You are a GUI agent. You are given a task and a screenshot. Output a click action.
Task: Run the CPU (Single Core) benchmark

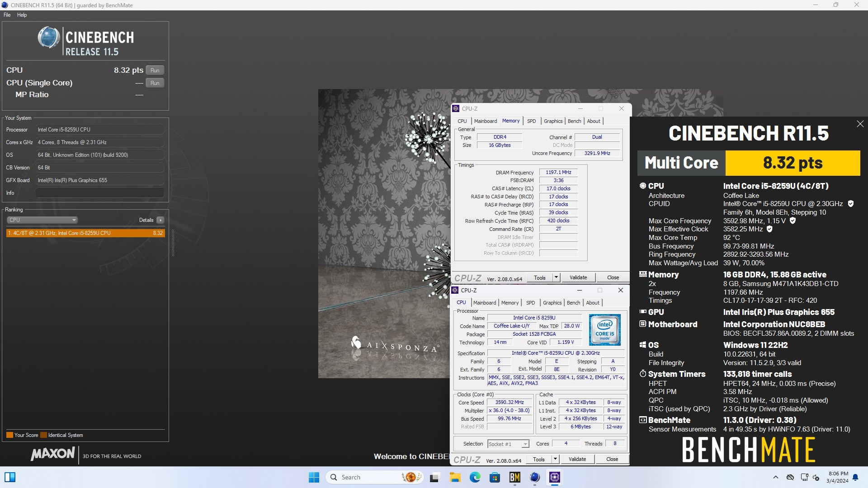click(x=155, y=83)
